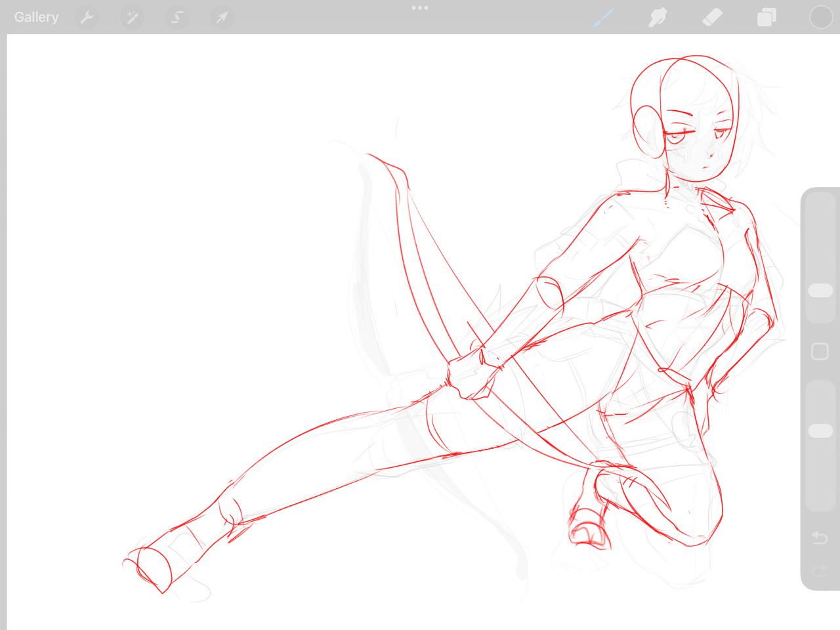Open the active color picker circle
840x630 pixels.
tap(820, 17)
